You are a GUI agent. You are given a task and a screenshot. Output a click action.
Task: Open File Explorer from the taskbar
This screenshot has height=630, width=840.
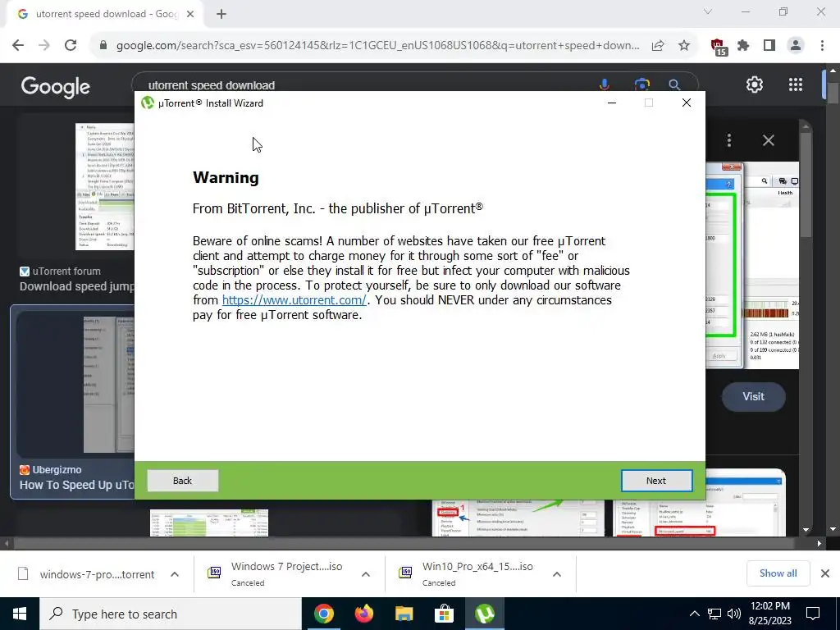404,614
